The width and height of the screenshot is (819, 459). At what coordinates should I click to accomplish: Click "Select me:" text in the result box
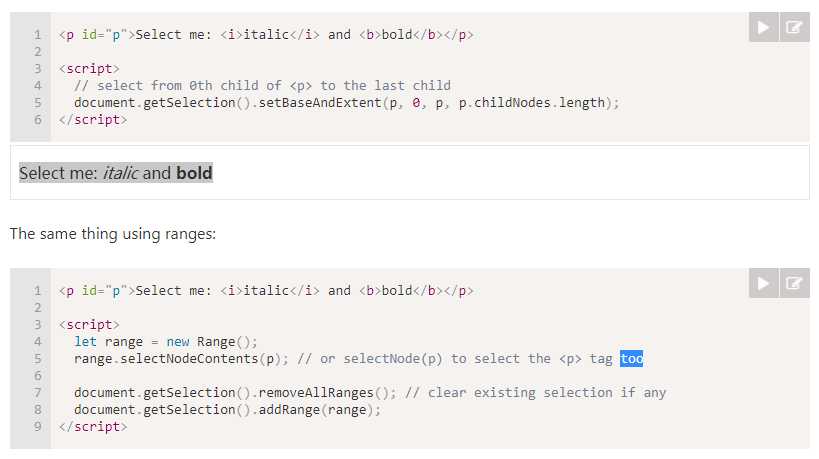point(58,173)
